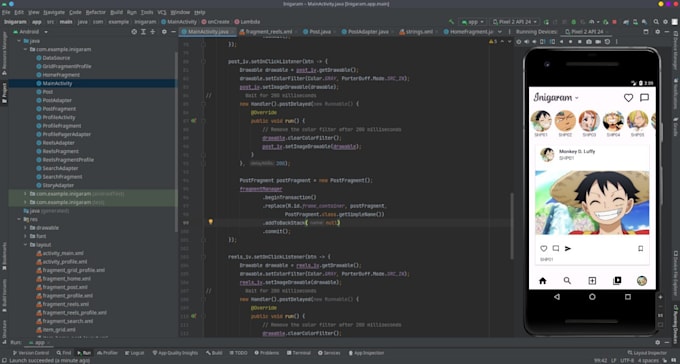Click Collapse All icon in Project panel
Image resolution: width=680 pixels, height=364 pixels.
[152, 32]
